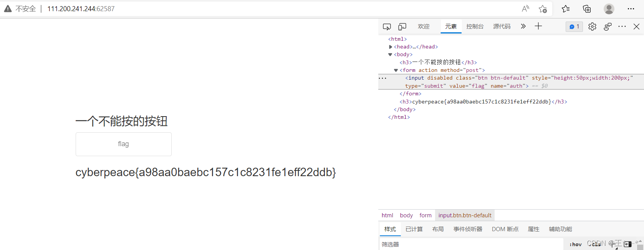Open the collections icon
The height and width of the screenshot is (250, 644).
coord(587,9)
